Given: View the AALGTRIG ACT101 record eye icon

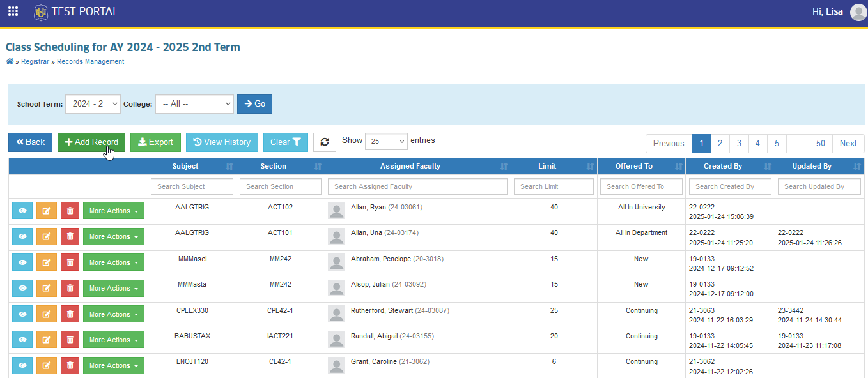Looking at the screenshot, I should (22, 236).
